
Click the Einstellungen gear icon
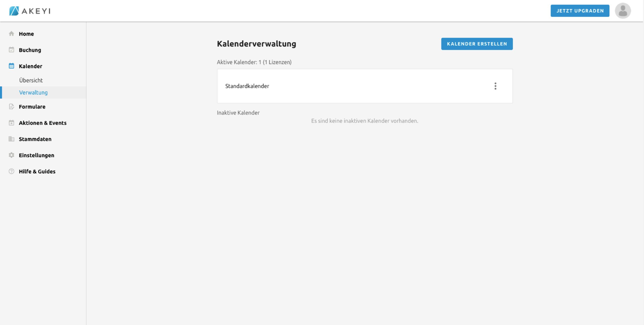coord(11,155)
